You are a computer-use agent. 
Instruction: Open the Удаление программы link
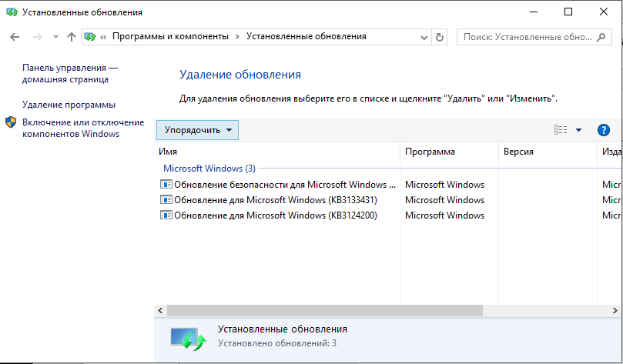pos(69,104)
